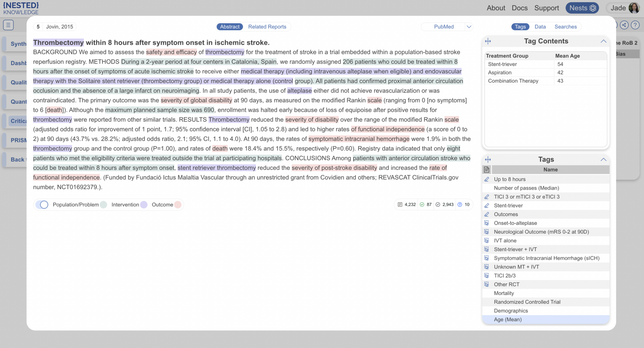Collapse the Tags panel
This screenshot has width=644, height=348.
point(603,160)
